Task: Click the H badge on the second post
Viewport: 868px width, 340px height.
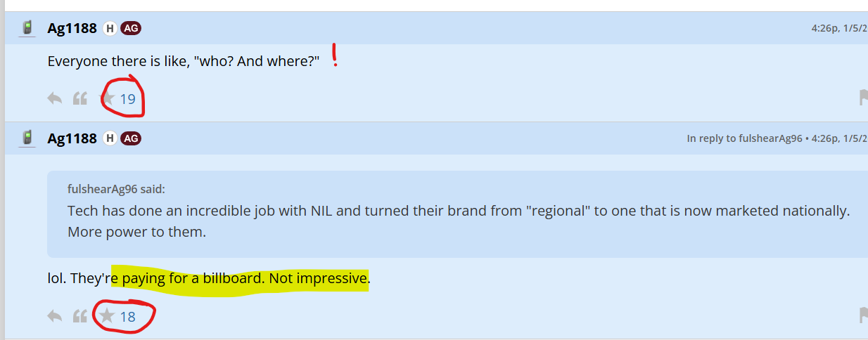Action: pos(110,138)
